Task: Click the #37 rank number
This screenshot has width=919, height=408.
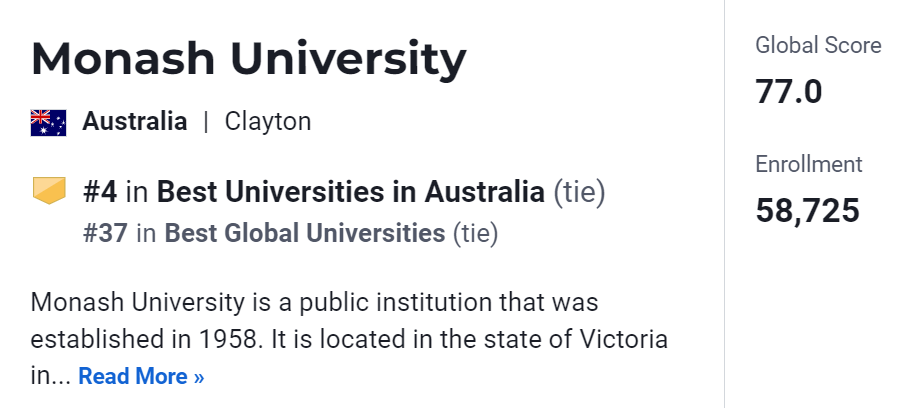Action: 105,233
